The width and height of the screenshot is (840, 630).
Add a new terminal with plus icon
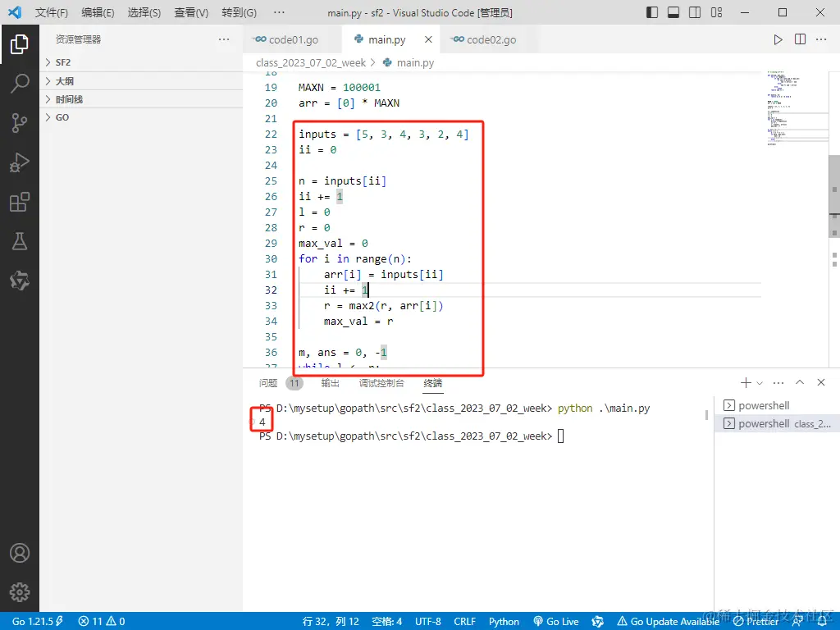coord(746,382)
